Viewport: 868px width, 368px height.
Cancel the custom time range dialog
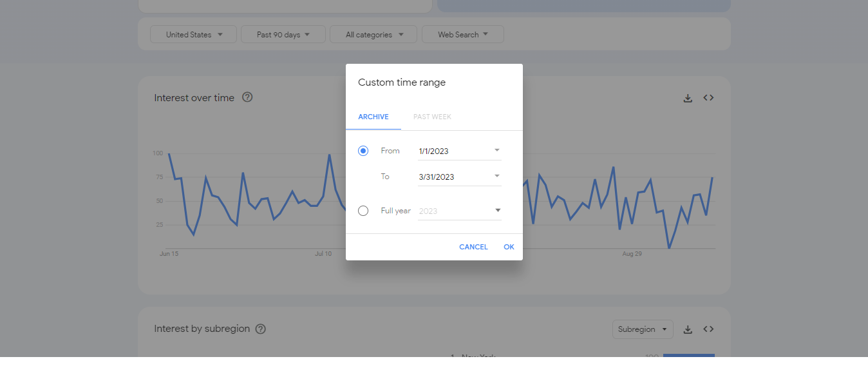pyautogui.click(x=473, y=247)
